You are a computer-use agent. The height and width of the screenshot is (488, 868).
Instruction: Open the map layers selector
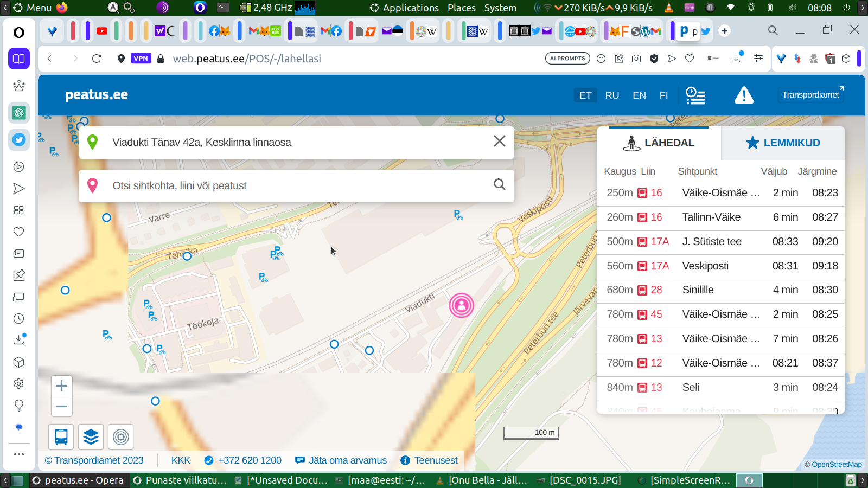tap(91, 436)
